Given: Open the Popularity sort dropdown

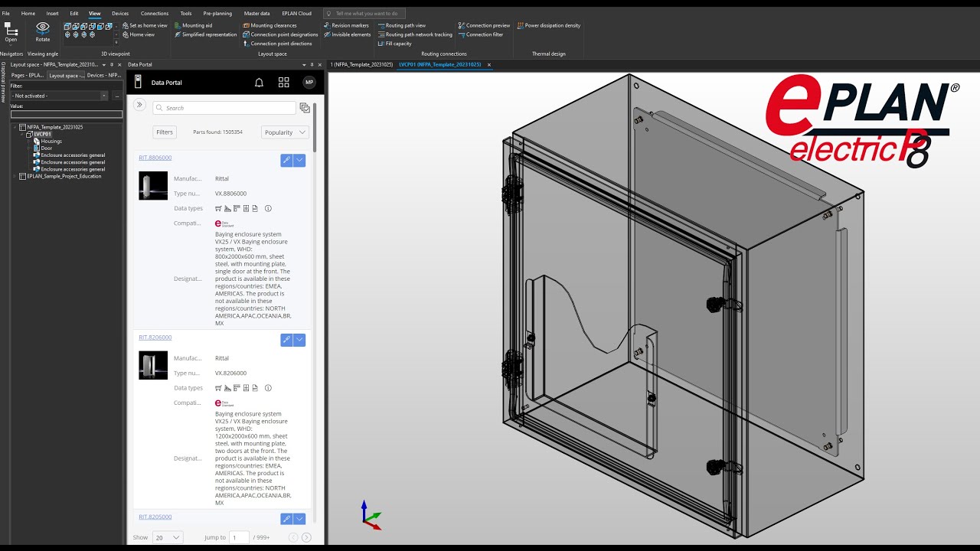Looking at the screenshot, I should tap(285, 132).
